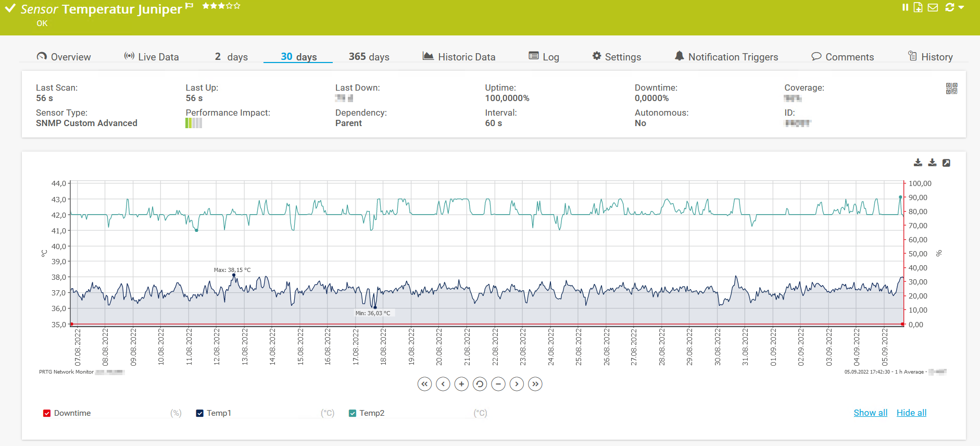Toggle the Temp2 channel checkbox

[353, 413]
